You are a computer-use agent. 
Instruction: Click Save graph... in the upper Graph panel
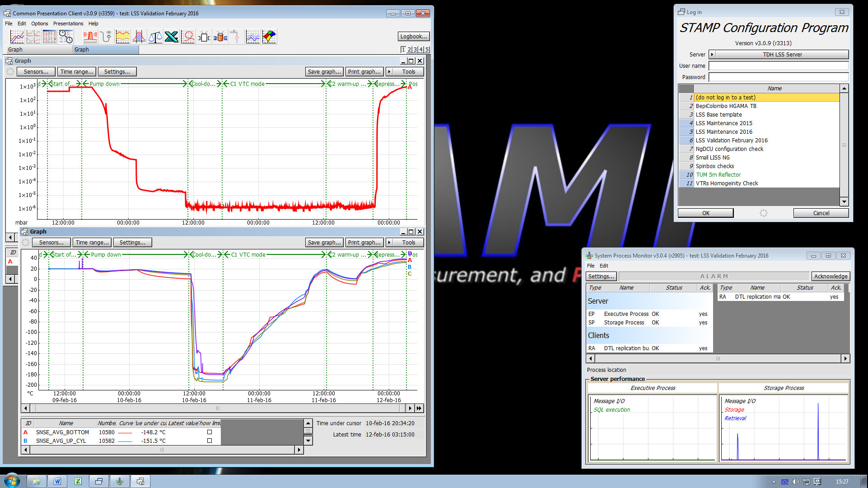[324, 72]
